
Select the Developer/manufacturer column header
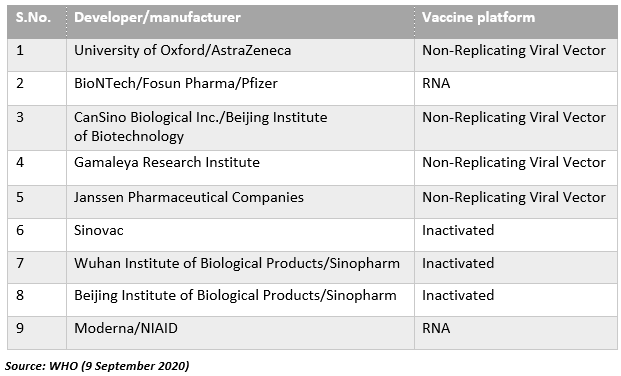(x=157, y=17)
